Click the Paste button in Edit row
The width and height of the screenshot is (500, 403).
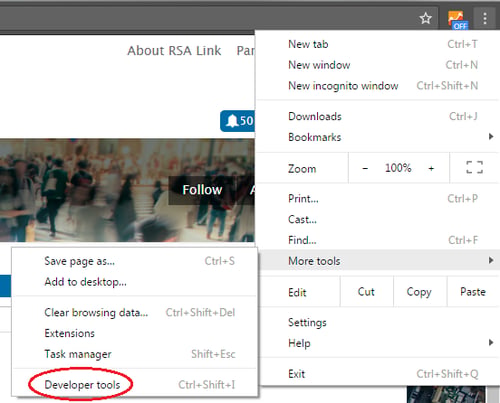(x=473, y=292)
